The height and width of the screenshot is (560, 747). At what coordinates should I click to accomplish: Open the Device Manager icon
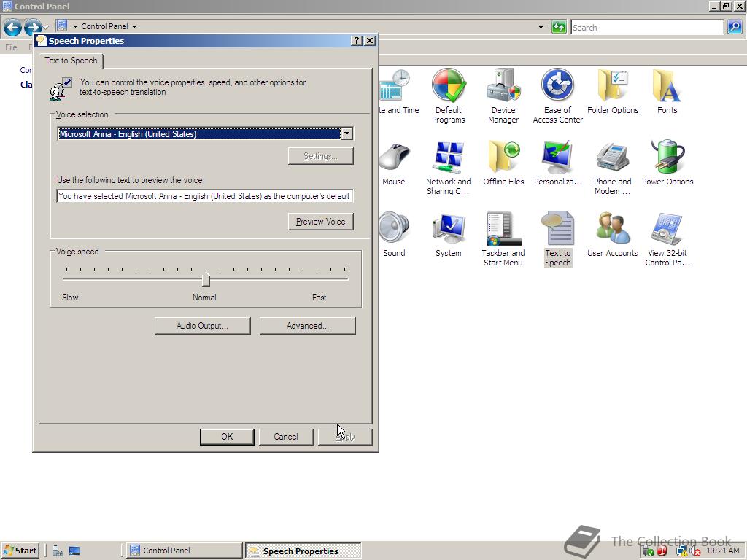(503, 96)
